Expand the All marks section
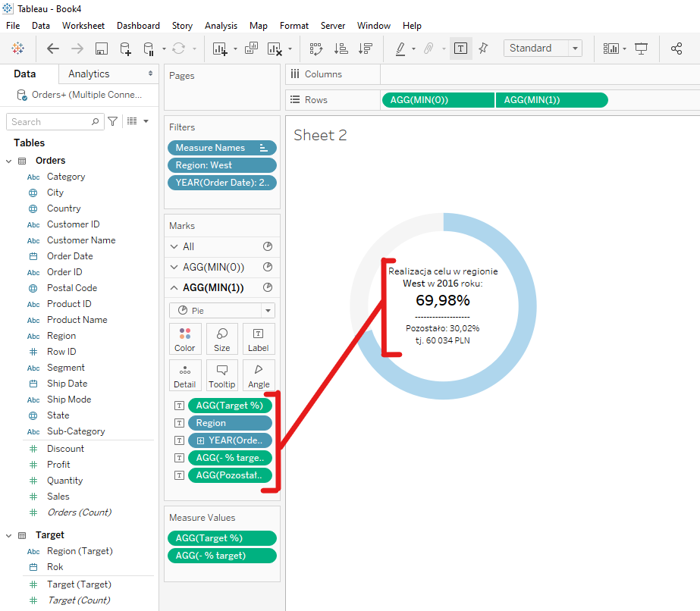 174,246
